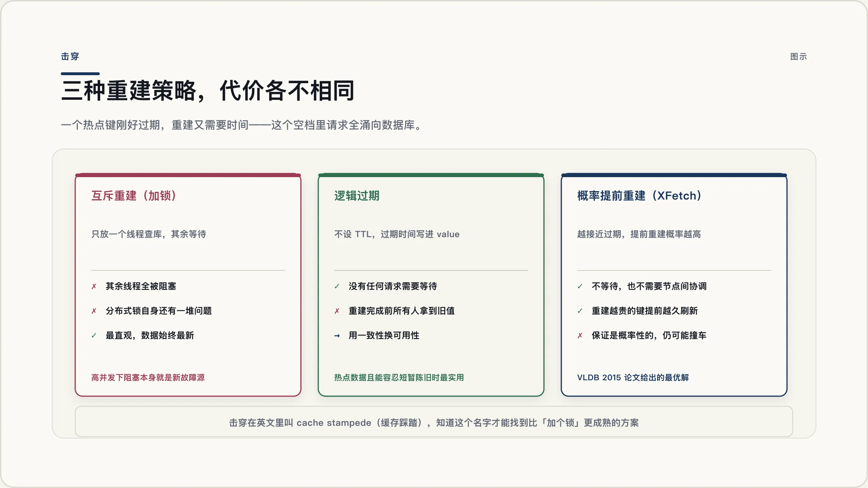
Task: Click the 击穿 section label
Action: (70, 56)
